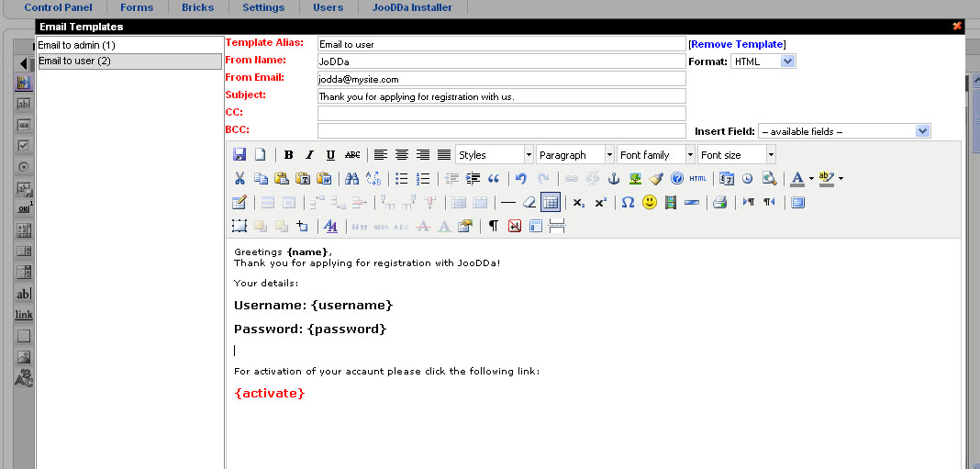The width and height of the screenshot is (980, 469).
Task: Toggle italic formatting
Action: [309, 154]
